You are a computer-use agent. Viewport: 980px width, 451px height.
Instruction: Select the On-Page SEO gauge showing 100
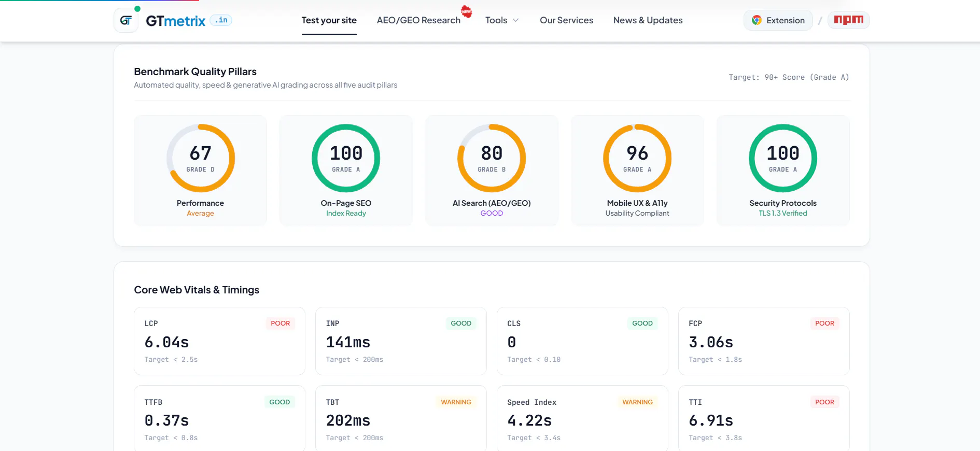pos(346,158)
